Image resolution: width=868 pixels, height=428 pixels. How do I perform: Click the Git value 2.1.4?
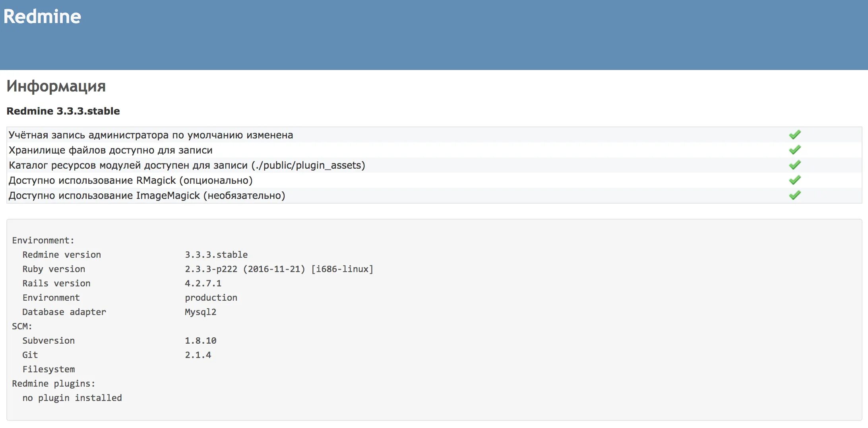click(198, 355)
